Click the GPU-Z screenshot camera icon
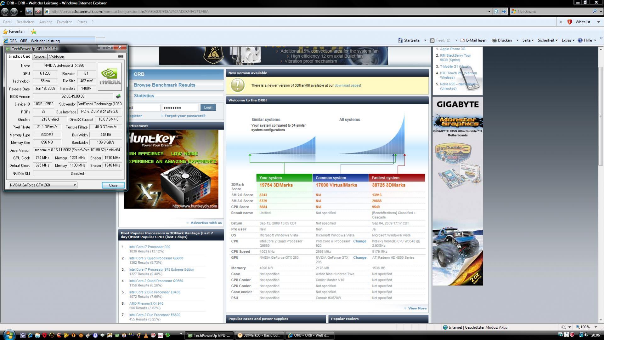The image size is (644, 340). pyautogui.click(x=121, y=56)
